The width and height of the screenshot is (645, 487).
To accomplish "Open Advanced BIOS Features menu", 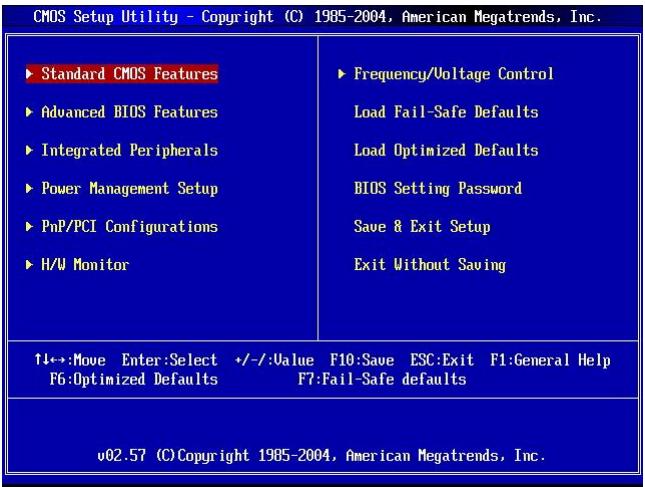I will pos(129,112).
